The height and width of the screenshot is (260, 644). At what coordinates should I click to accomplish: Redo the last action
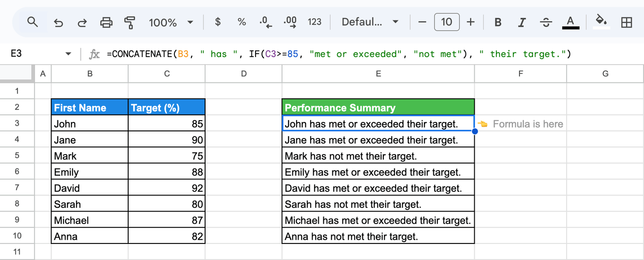click(82, 22)
